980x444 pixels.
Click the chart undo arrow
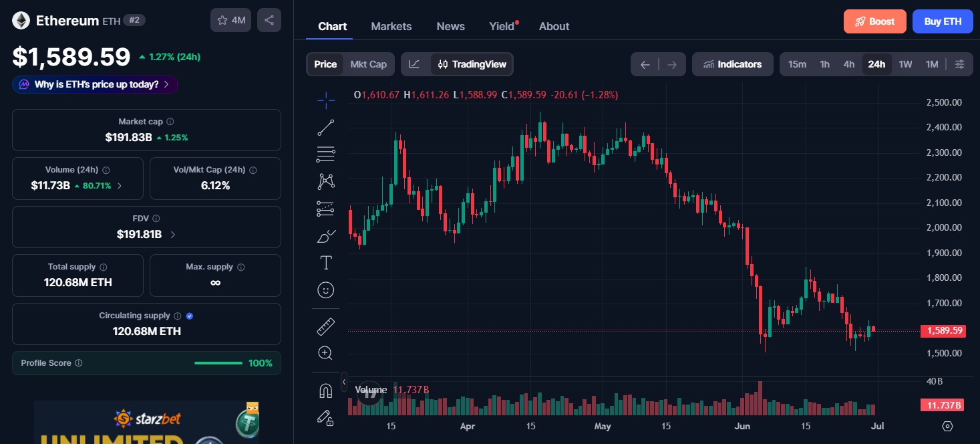(645, 64)
